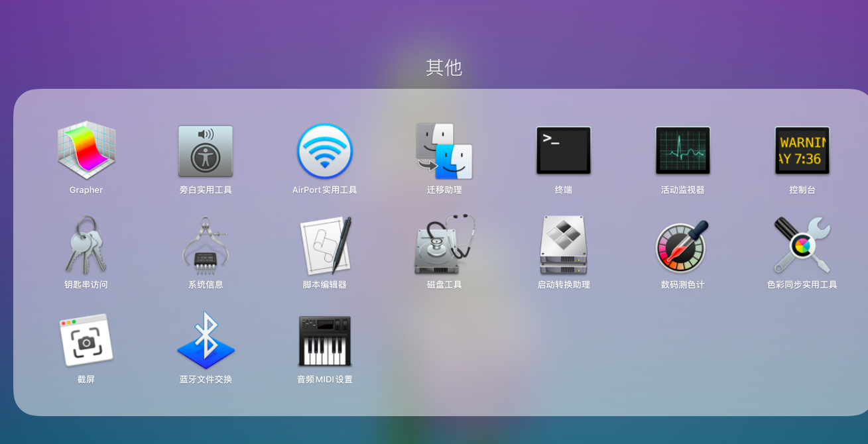Launch 数码测色计 color dropper icon
Viewport: 868px width, 444px height.
point(683,246)
